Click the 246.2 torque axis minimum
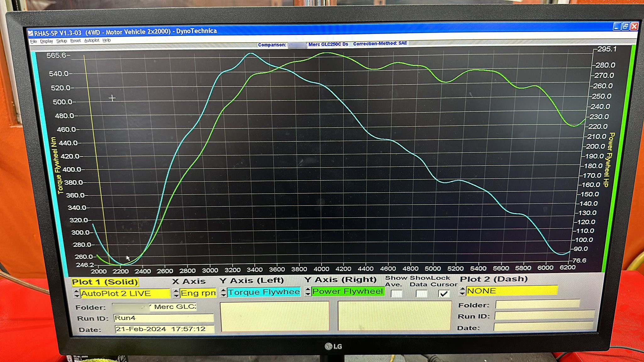 pyautogui.click(x=85, y=265)
